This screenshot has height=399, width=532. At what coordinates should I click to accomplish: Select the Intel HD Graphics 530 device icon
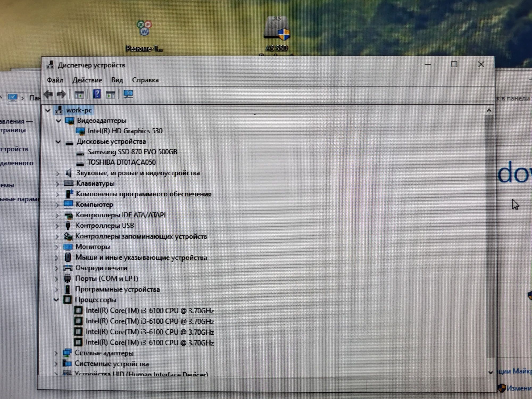click(80, 131)
